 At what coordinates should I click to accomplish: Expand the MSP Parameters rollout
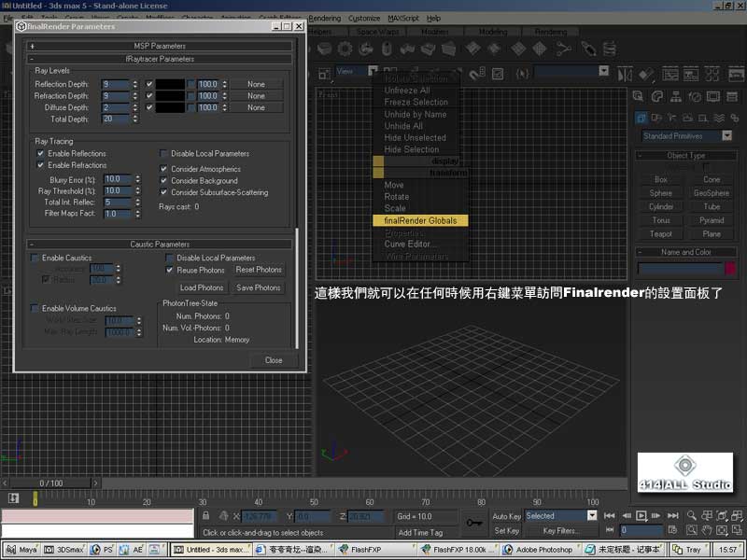click(159, 46)
